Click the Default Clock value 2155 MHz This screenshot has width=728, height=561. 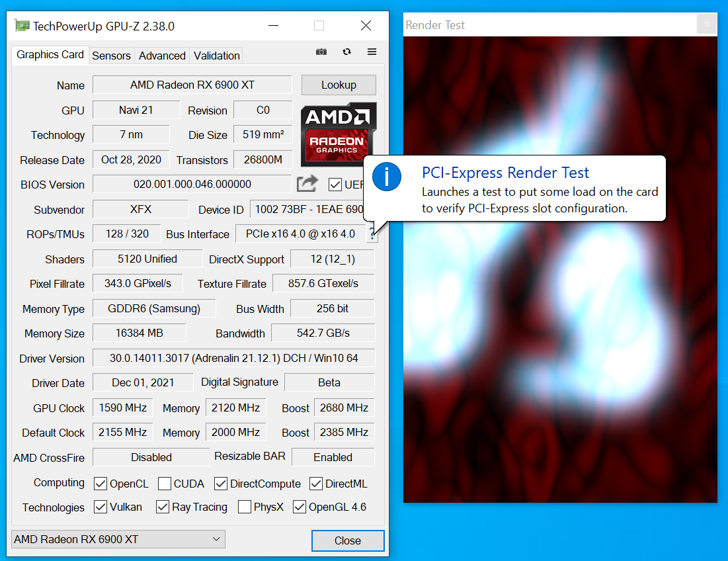click(x=122, y=433)
